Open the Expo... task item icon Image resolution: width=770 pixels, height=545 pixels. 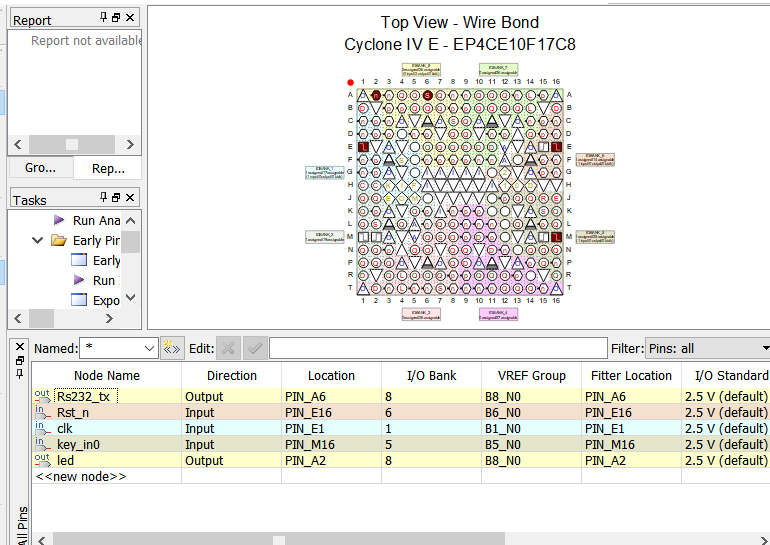[79, 299]
